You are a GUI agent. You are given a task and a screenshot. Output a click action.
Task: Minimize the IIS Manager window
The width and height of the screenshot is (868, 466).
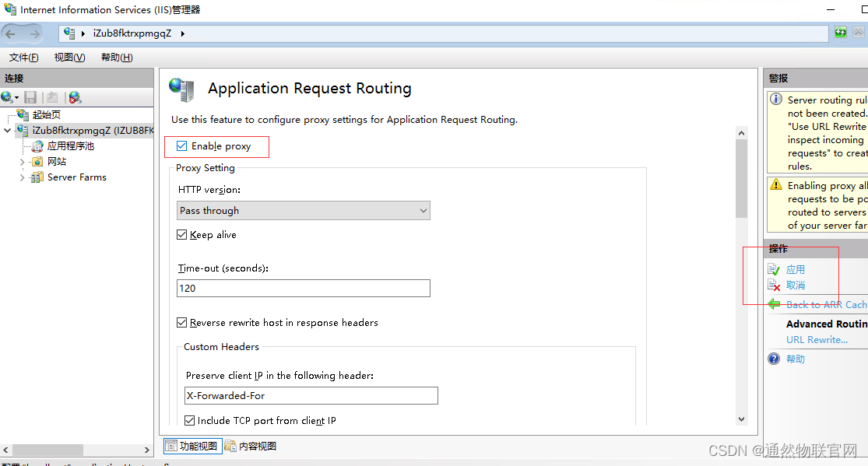click(x=831, y=9)
